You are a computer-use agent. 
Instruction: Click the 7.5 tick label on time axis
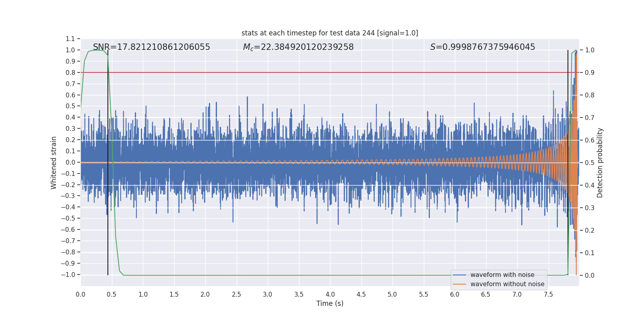(548, 294)
